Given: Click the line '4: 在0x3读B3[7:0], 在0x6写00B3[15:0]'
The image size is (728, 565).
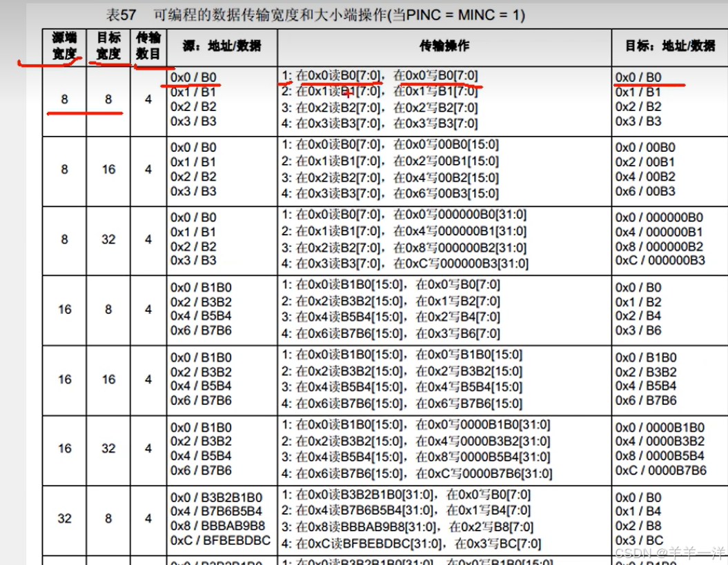Looking at the screenshot, I should [390, 193].
